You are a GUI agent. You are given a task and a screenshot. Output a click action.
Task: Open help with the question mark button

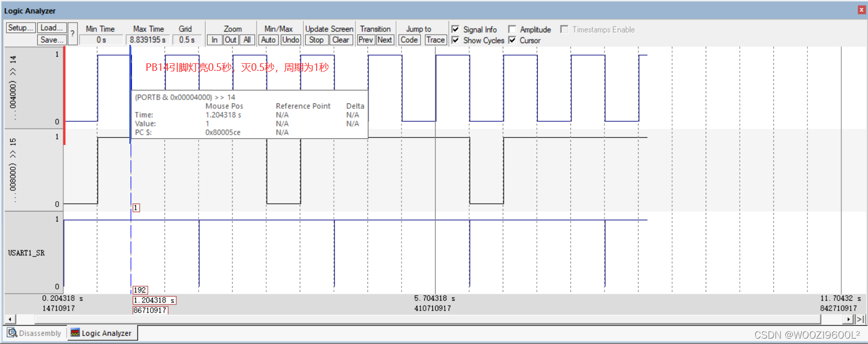(x=73, y=34)
